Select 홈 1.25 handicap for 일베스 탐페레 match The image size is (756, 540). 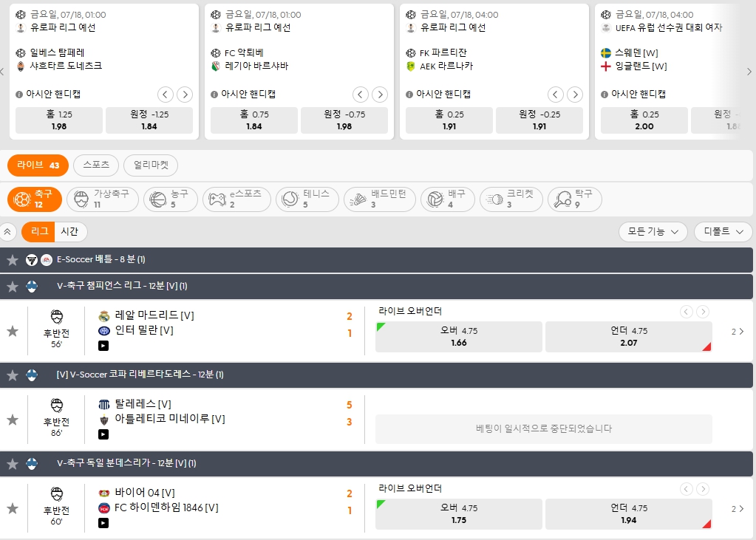[59, 120]
